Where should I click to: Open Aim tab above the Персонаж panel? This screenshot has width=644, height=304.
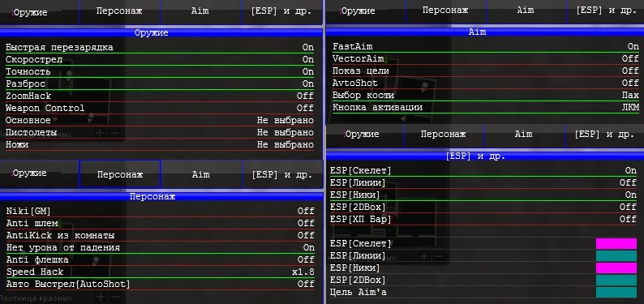coord(201,174)
